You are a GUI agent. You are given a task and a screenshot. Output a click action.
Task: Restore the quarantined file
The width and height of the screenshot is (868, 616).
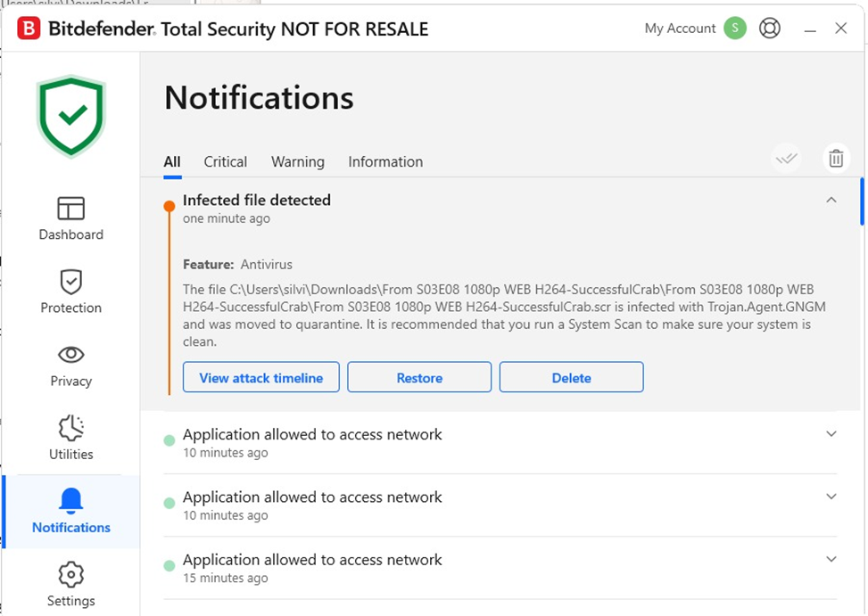(419, 377)
